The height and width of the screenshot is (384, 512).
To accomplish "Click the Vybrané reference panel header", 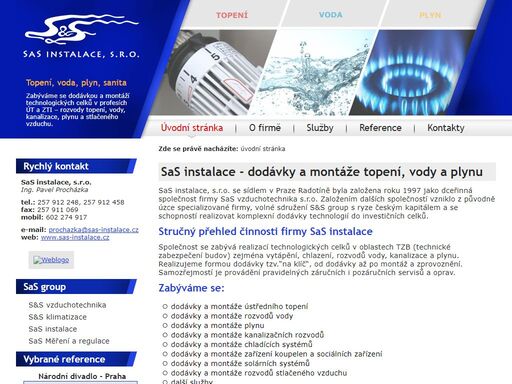I will pos(76,359).
